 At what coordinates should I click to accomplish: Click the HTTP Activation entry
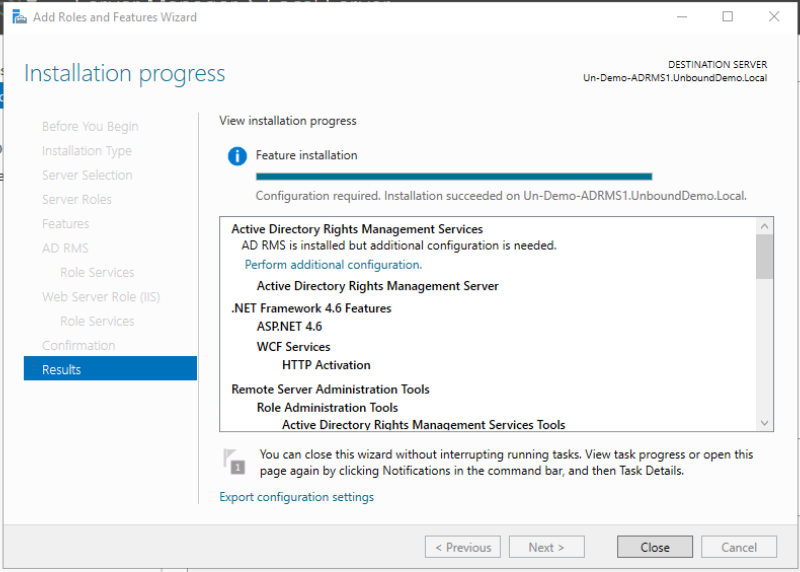point(326,365)
